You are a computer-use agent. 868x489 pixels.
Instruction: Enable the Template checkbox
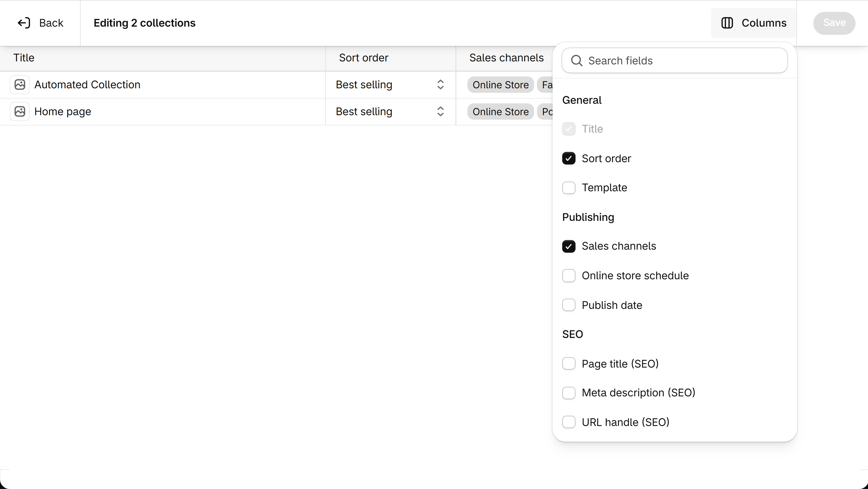pos(569,188)
